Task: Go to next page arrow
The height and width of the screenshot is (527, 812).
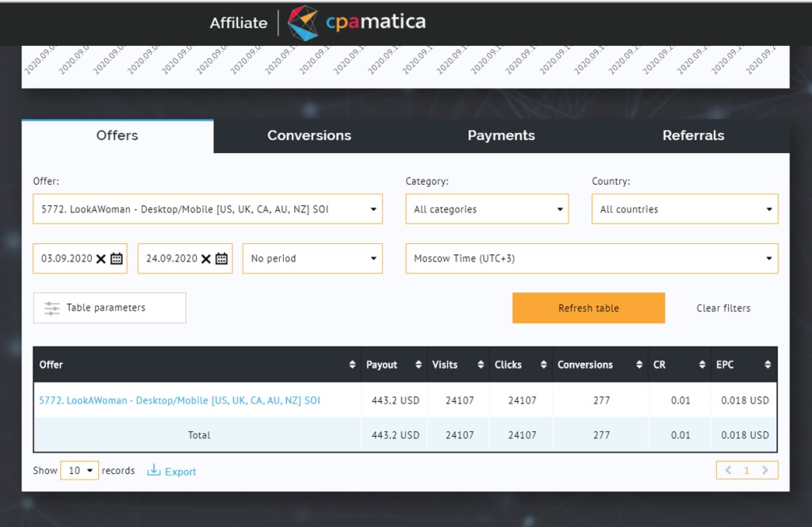Action: (x=765, y=470)
